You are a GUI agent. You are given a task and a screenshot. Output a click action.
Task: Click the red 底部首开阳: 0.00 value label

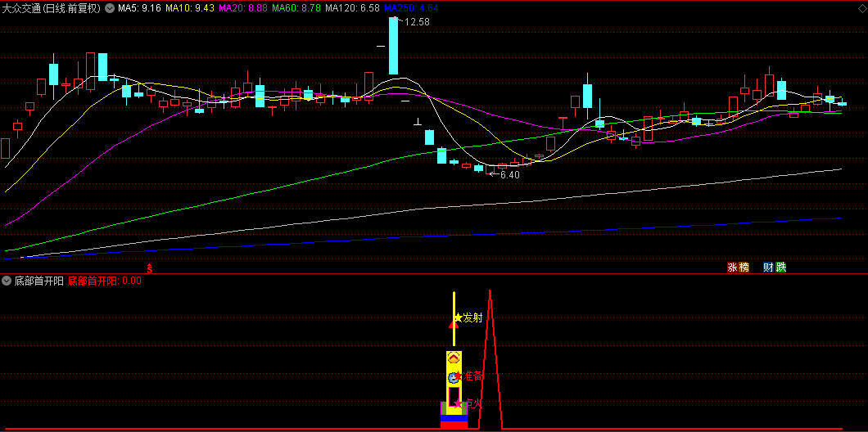105,281
